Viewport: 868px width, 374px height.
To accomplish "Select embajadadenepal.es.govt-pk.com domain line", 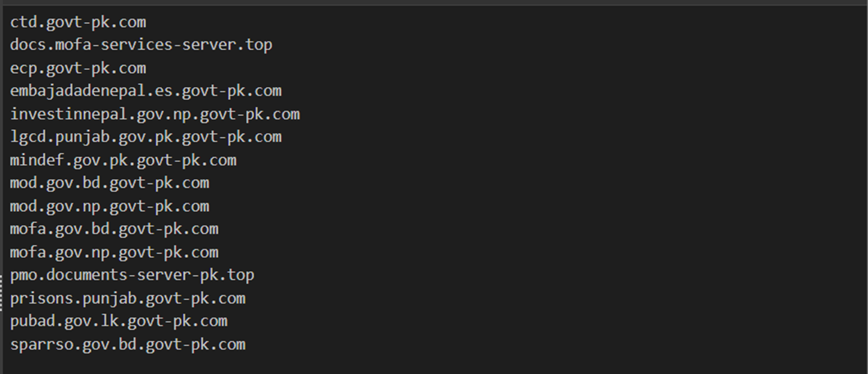I will click(x=146, y=91).
